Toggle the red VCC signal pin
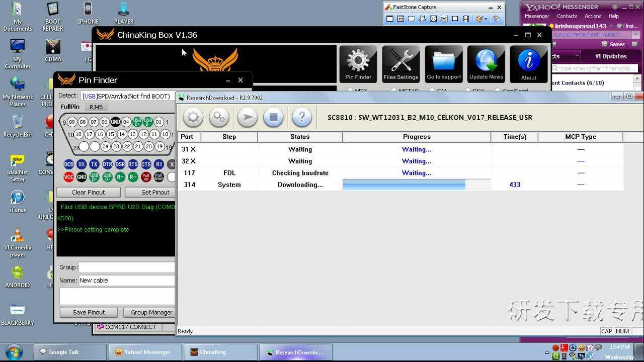The image size is (644, 362). pyautogui.click(x=69, y=177)
